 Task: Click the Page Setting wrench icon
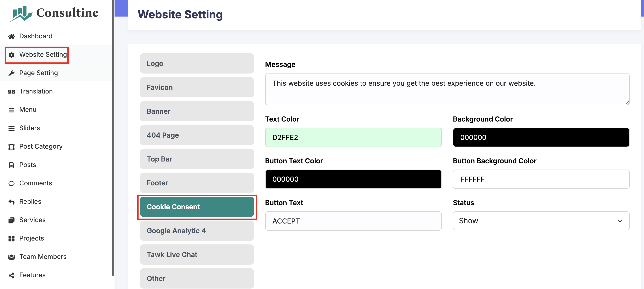coord(11,73)
